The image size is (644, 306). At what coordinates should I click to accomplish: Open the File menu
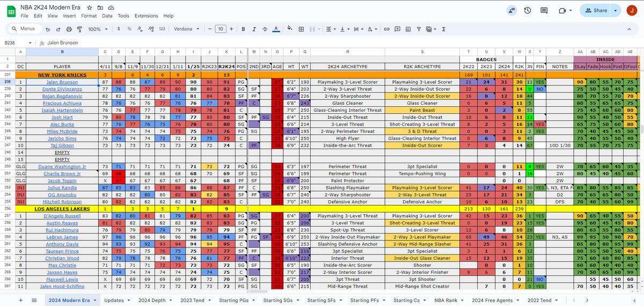coord(25,16)
